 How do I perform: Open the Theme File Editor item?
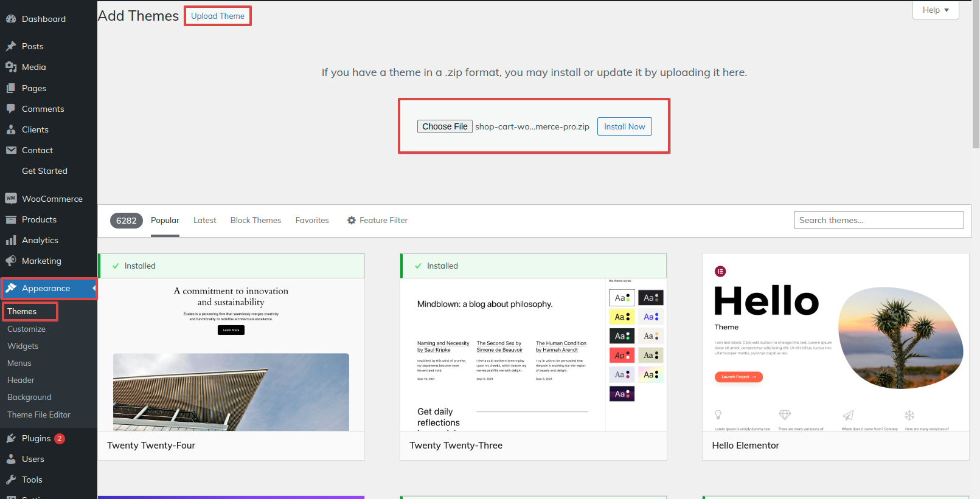[39, 415]
